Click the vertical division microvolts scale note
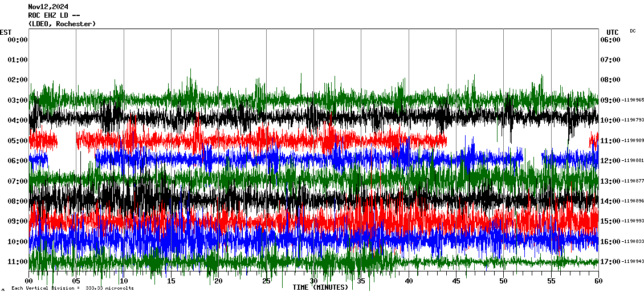This screenshot has width=644, height=296. 72,289
